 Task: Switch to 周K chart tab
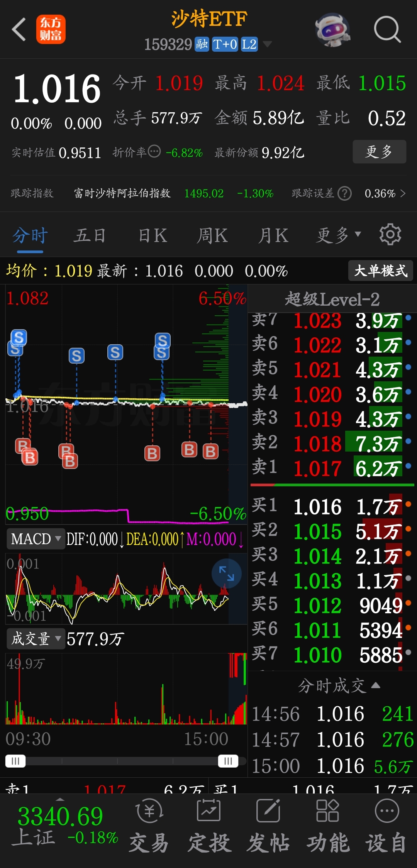[x=212, y=235]
